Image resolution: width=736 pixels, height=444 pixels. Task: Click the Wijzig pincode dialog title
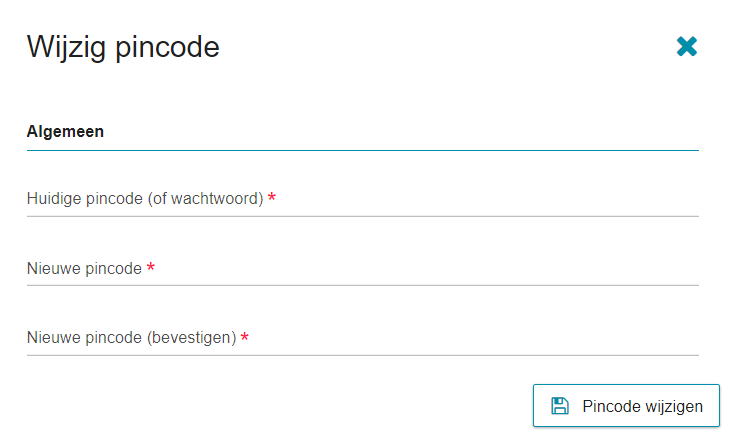point(123,47)
